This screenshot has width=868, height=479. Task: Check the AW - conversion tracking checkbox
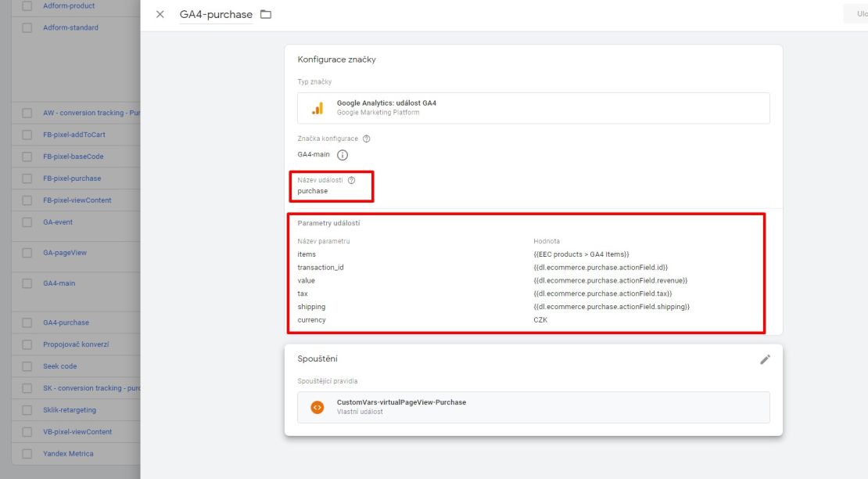(x=27, y=113)
